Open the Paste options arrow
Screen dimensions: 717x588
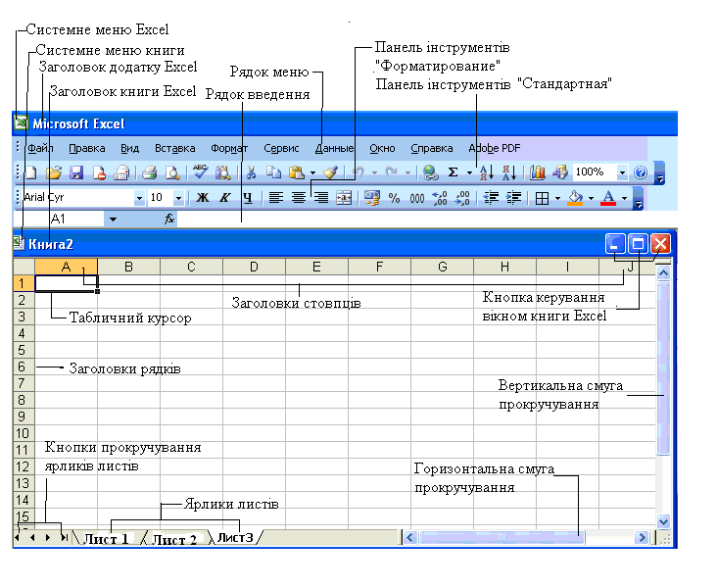(312, 172)
